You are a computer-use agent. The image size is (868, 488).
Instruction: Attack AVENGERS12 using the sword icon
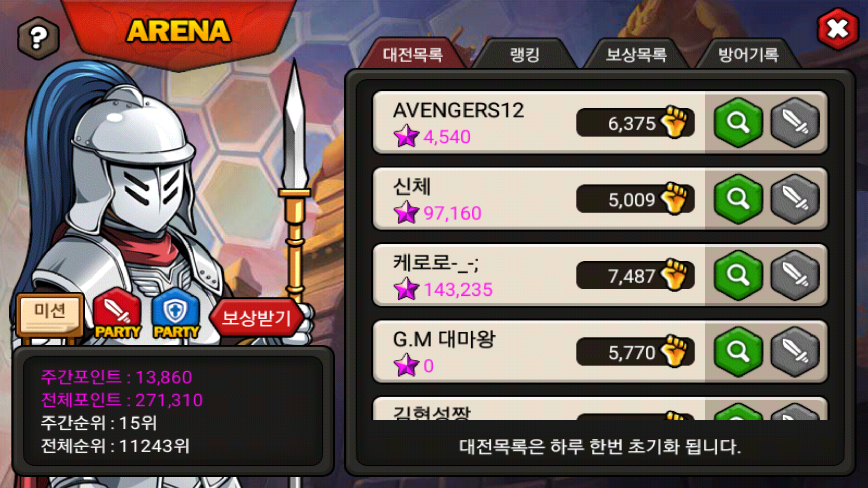click(795, 122)
